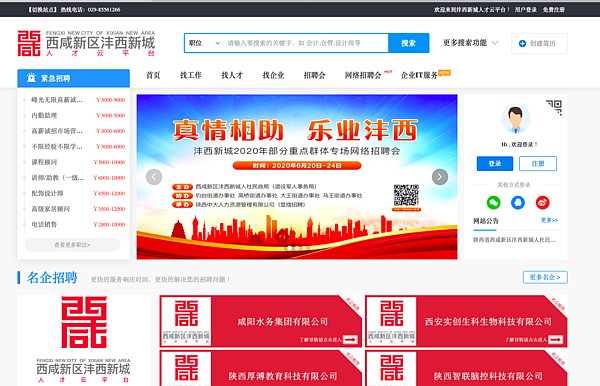Open the 真情相助 乐业沣西 banner
The height and width of the screenshot is (386, 600).
pyautogui.click(x=297, y=177)
